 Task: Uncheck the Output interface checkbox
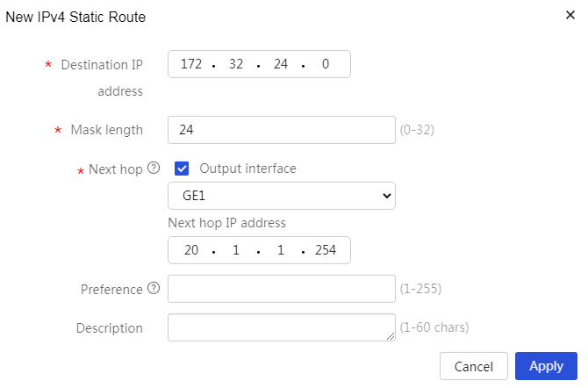[182, 169]
